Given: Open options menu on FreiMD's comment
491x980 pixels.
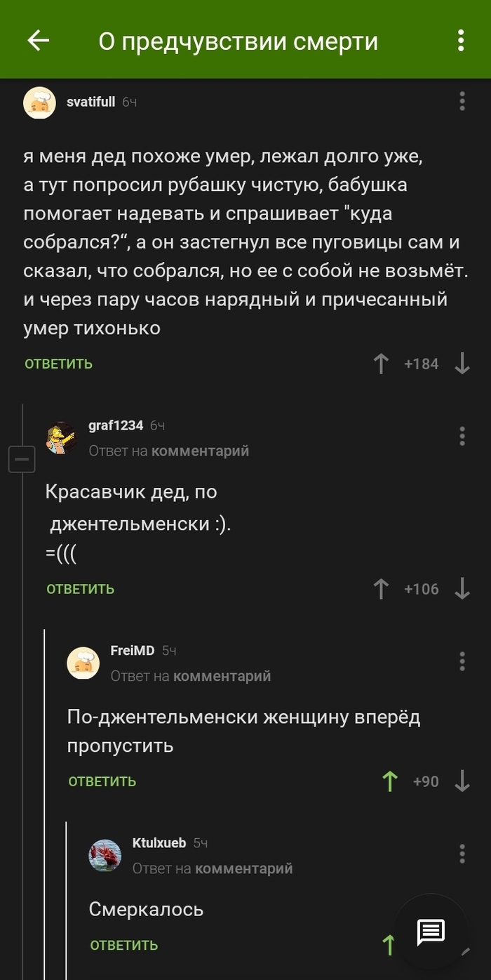Looking at the screenshot, I should coord(462,661).
